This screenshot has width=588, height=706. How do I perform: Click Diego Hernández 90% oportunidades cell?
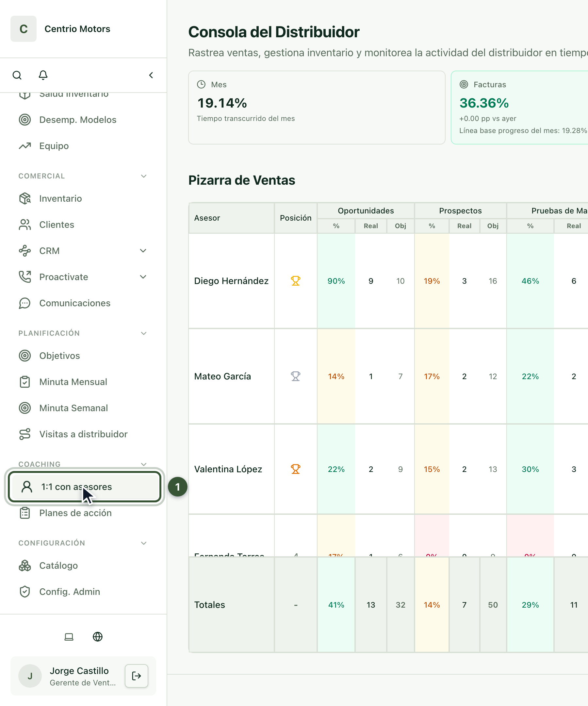[336, 281]
